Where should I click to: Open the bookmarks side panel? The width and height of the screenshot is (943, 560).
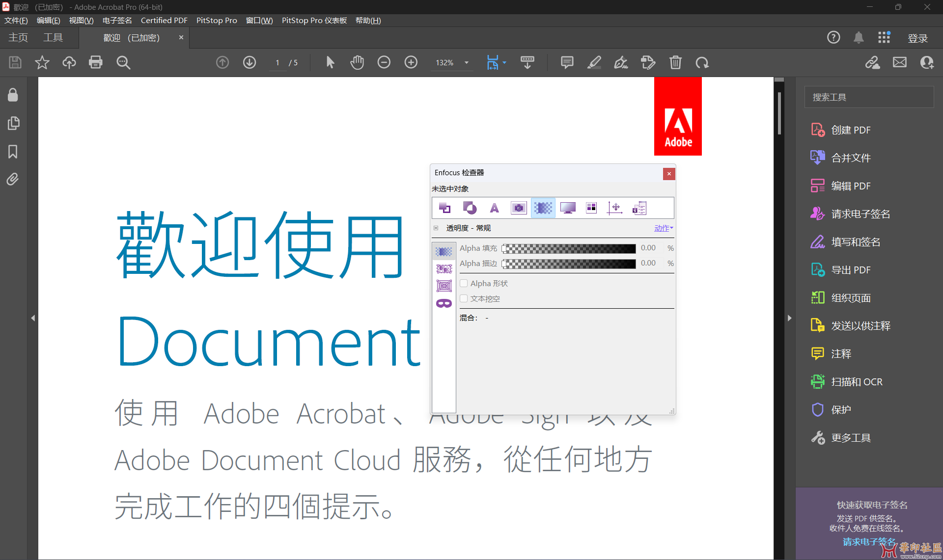[x=13, y=151]
